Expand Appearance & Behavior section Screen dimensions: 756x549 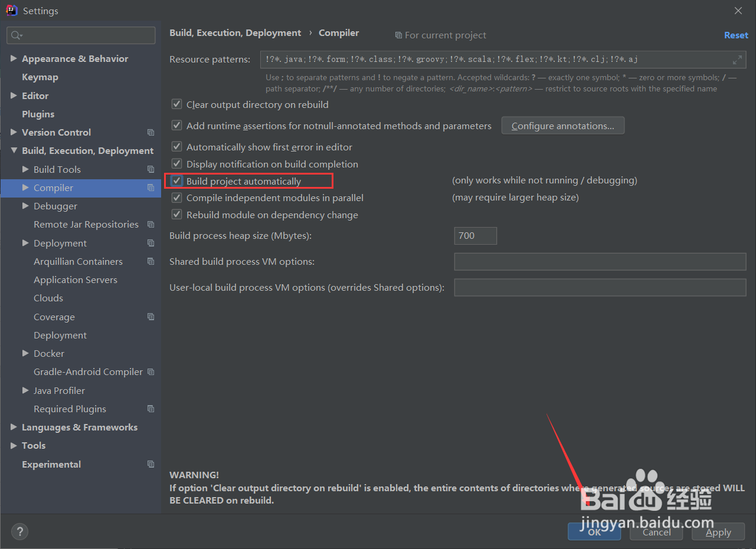(14, 58)
